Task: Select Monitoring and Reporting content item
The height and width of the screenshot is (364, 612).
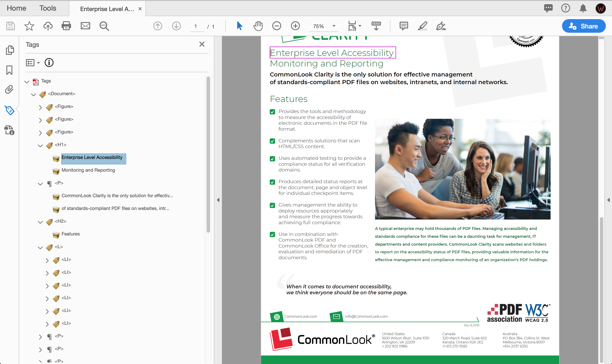Action: pyautogui.click(x=88, y=170)
